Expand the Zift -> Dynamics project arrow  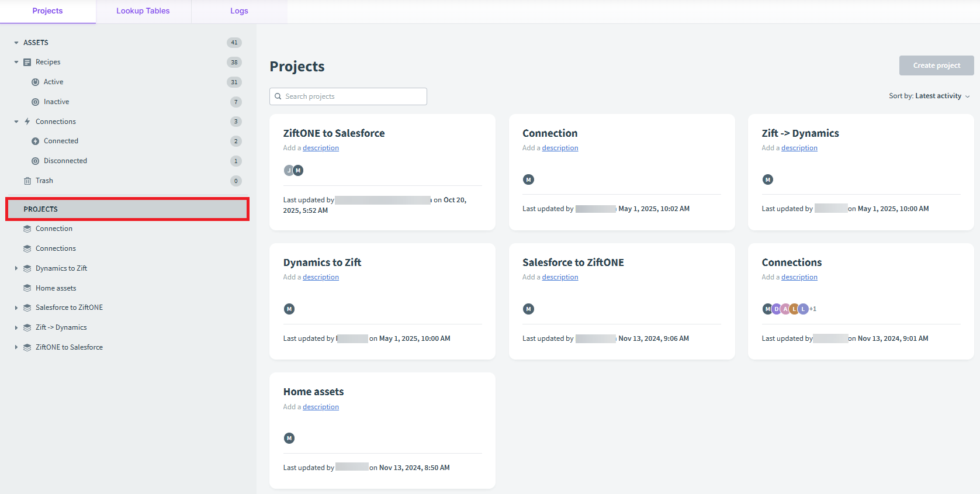(16, 327)
